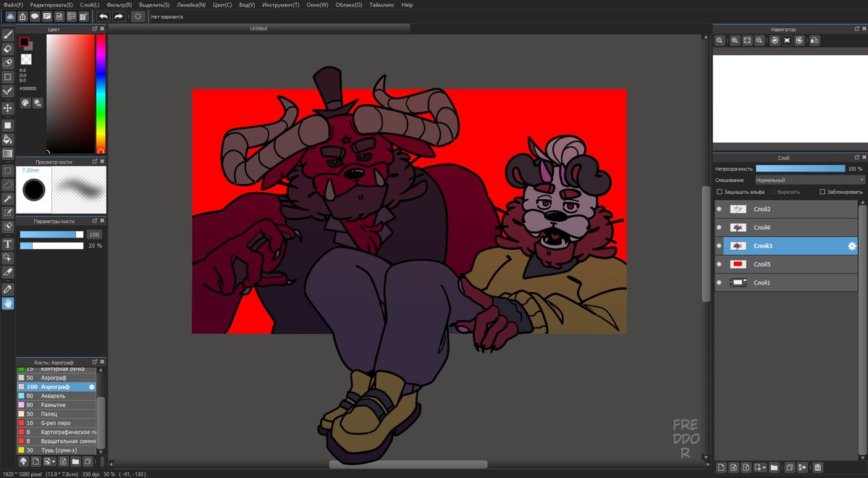The image size is (868, 478).
Task: Select the Палец brush
Action: pyautogui.click(x=56, y=414)
